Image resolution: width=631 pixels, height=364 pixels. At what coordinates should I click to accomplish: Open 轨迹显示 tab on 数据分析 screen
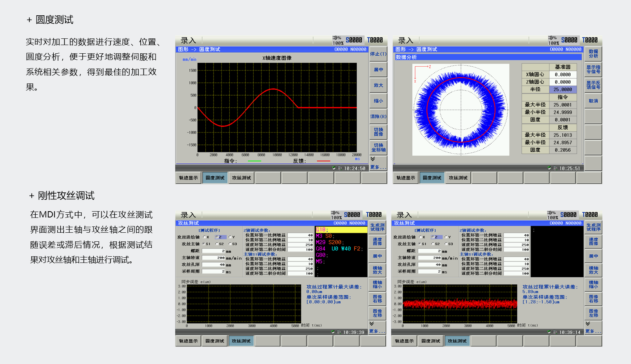pos(406,178)
